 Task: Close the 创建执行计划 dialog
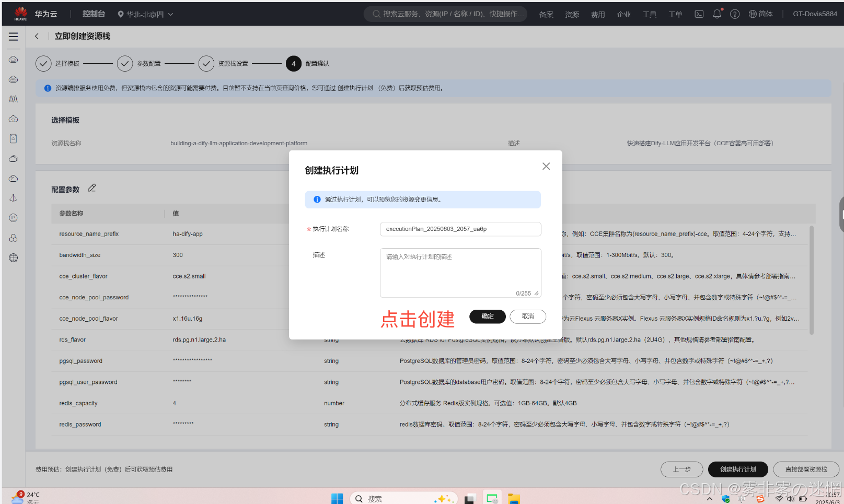pos(546,166)
